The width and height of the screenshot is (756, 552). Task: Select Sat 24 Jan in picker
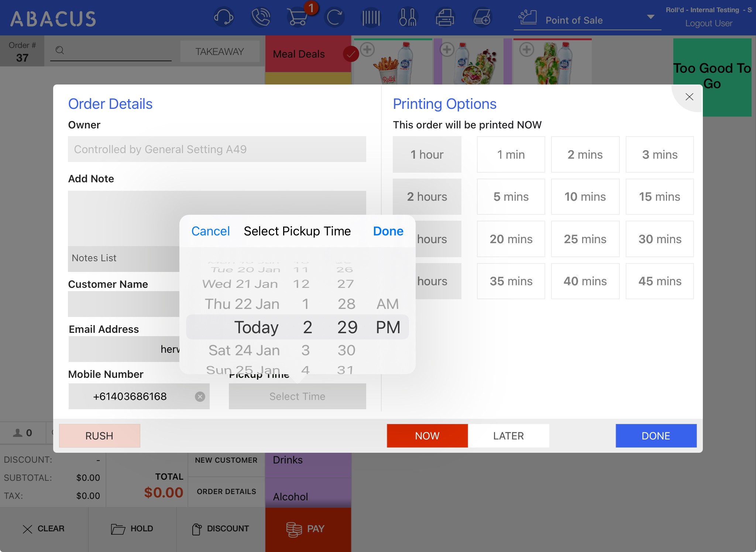pos(244,350)
